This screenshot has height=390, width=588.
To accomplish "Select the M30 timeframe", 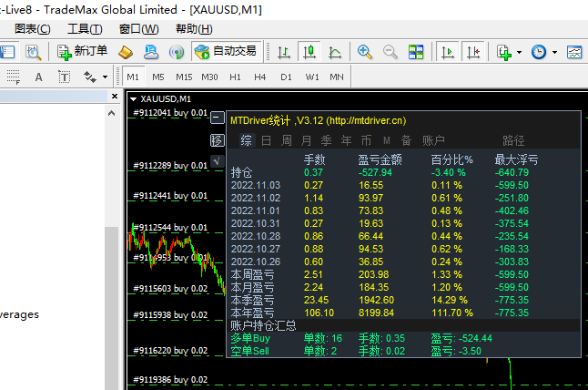I will [x=209, y=77].
